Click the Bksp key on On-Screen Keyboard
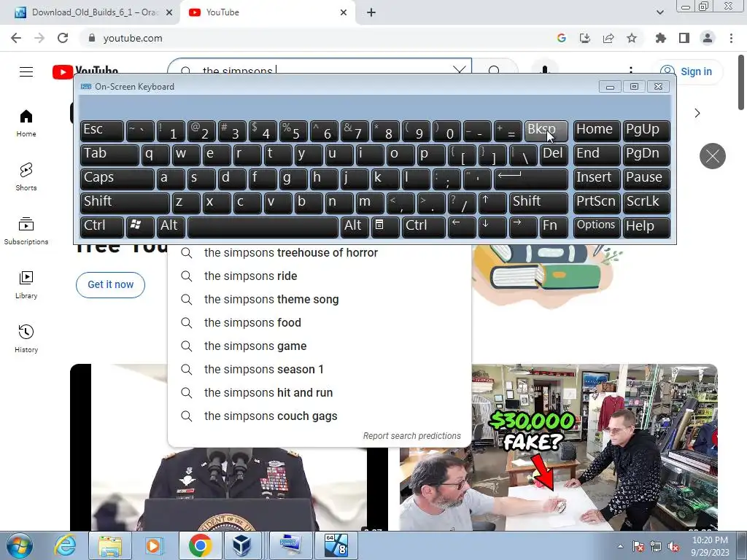747x560 pixels. coord(546,131)
